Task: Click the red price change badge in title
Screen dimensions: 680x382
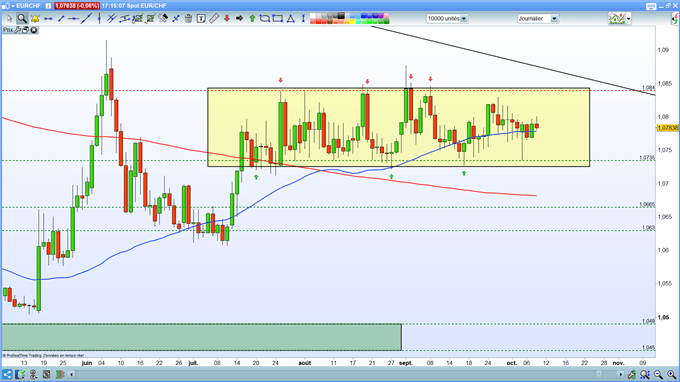Action: (x=77, y=6)
